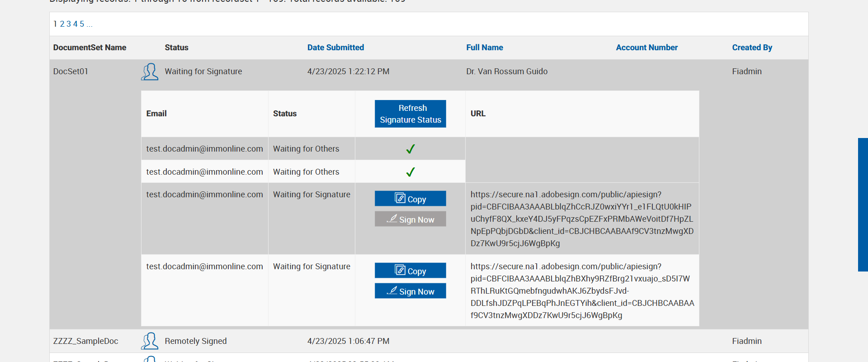868x362 pixels.
Task: Click the date 4/23/2025 1:22:12 PM
Action: [348, 71]
